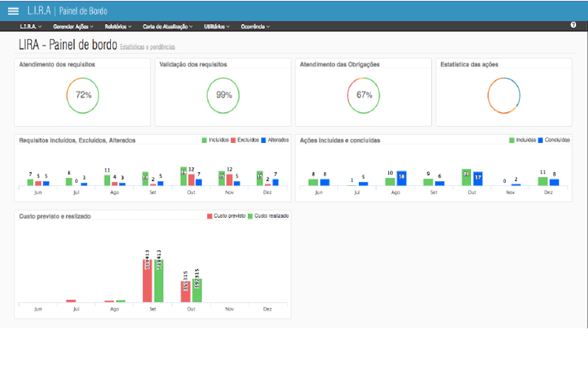The image size is (588, 368).
Task: Open the hamburger menu icon
Action: [13, 11]
